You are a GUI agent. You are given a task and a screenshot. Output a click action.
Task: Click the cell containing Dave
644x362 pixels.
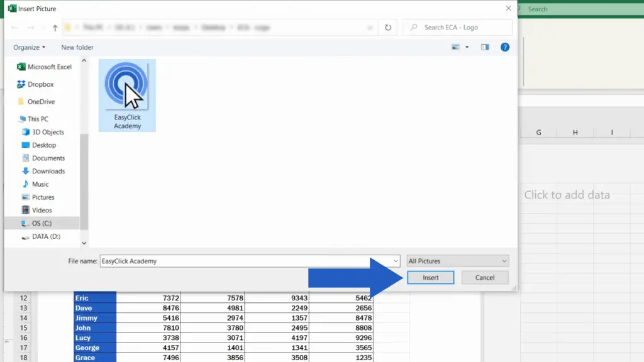(95, 308)
